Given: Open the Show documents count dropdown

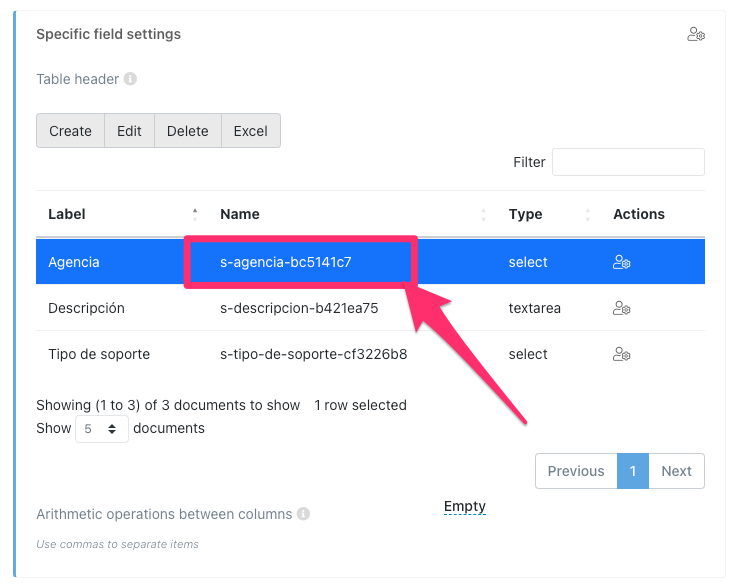Looking at the screenshot, I should coord(102,429).
